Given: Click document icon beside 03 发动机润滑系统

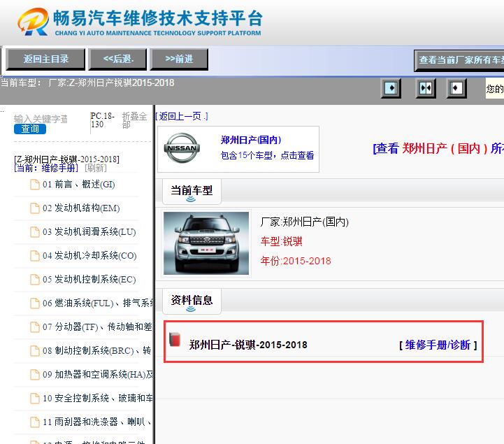Looking at the screenshot, I should (x=35, y=232).
